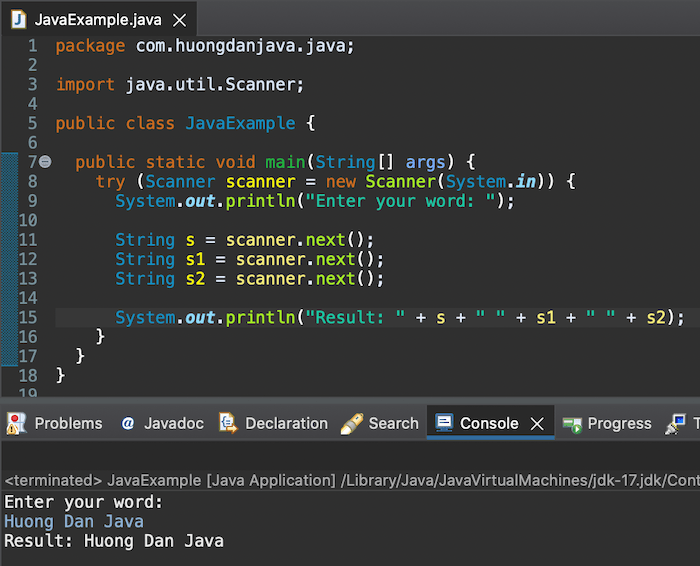Select the Console tab
Screen dimensions: 700x566
pyautogui.click(x=490, y=422)
